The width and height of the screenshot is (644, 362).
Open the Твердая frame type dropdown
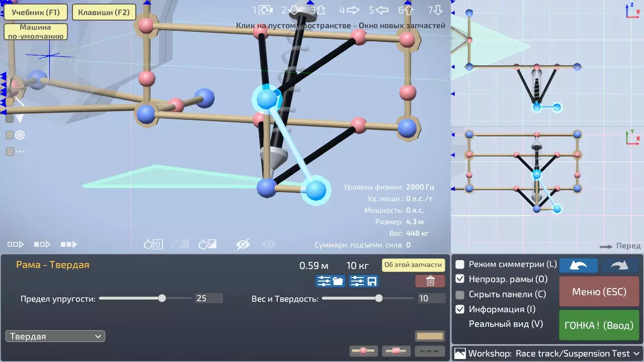(55, 336)
